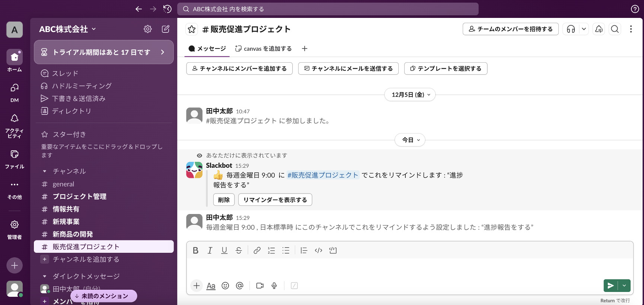Open ハドルミーティング in sidebar
Screen dimensions: 644x305
click(104, 86)
